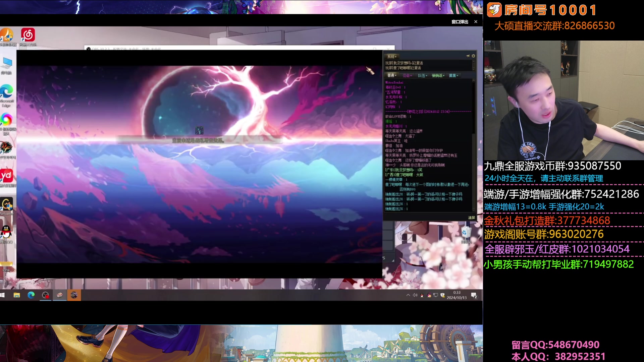Click the 全服辟邪玉/红皮群:1021034054 text
644x362 pixels.
click(557, 249)
